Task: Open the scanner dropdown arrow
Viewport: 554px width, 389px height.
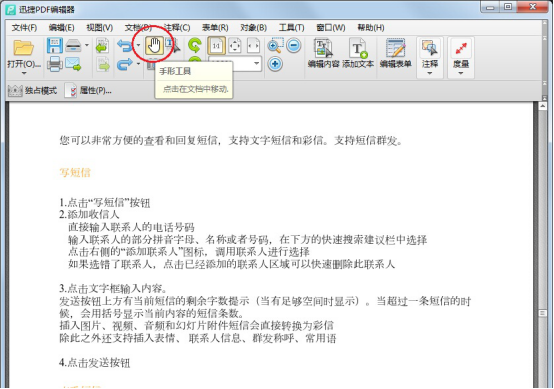Action: coord(87,45)
